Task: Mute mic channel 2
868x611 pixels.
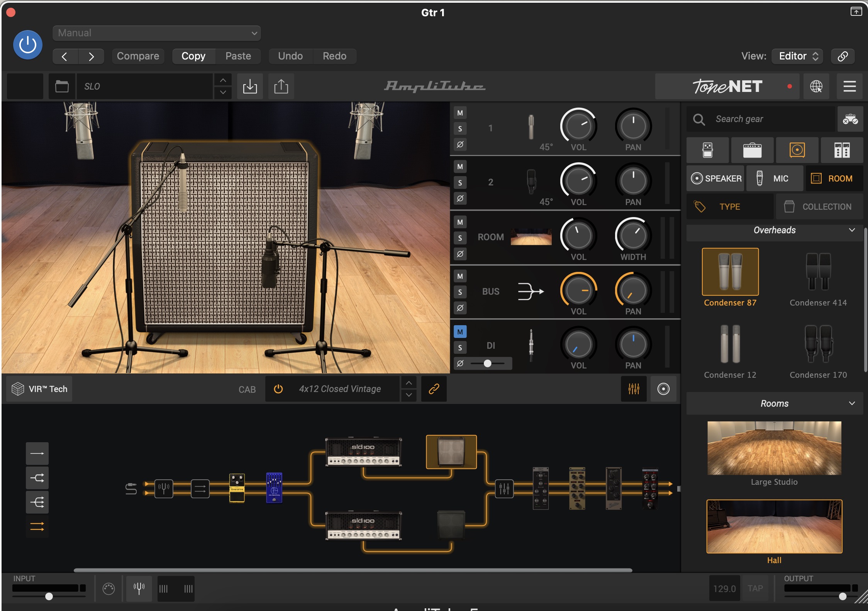Action: [460, 167]
